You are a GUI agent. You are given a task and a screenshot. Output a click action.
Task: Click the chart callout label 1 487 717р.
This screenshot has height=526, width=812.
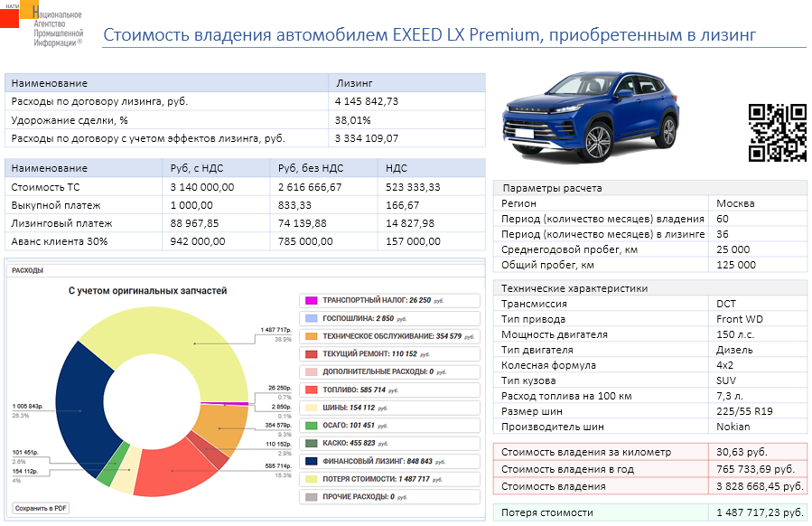[x=276, y=330]
